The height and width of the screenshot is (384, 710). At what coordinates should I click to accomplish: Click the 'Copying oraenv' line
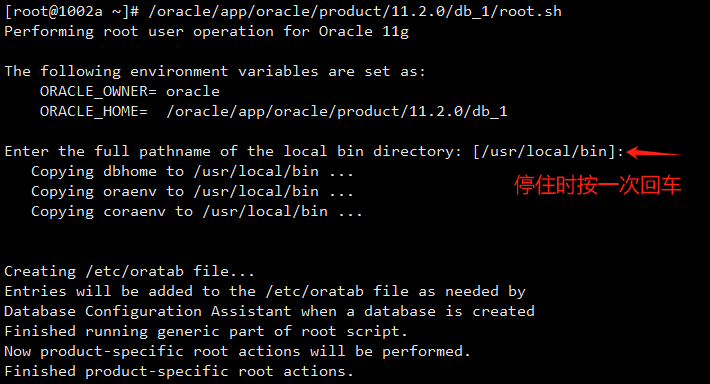192,191
